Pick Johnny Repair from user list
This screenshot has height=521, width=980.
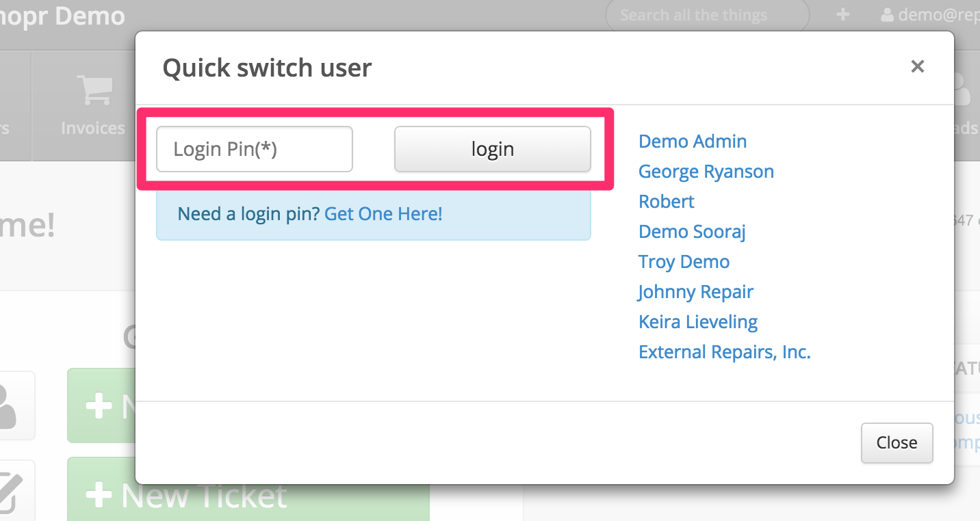click(x=695, y=292)
